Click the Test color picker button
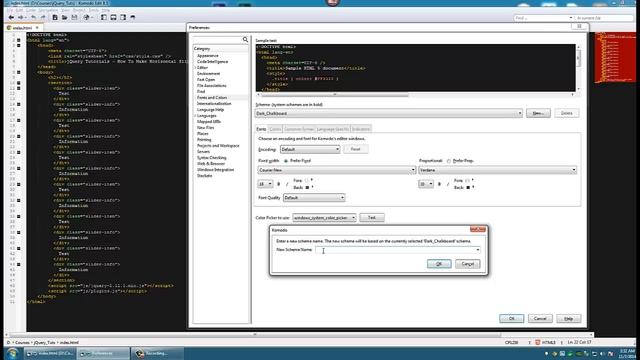 (372, 218)
